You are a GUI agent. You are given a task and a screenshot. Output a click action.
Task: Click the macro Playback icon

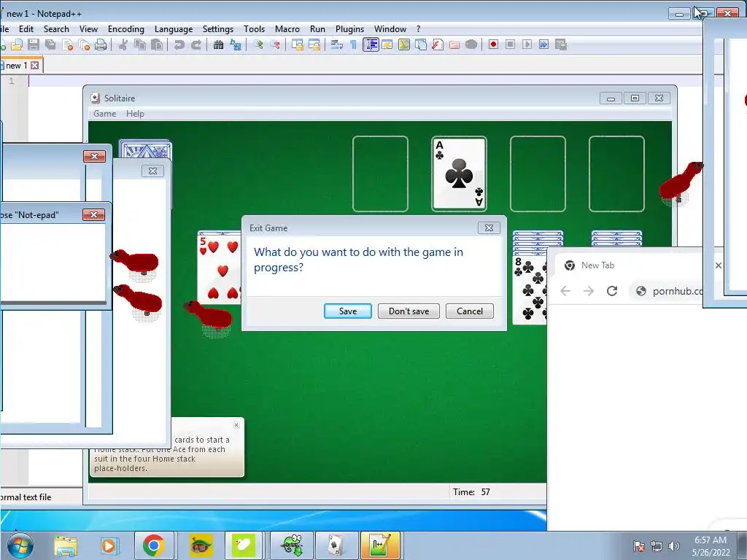[527, 44]
